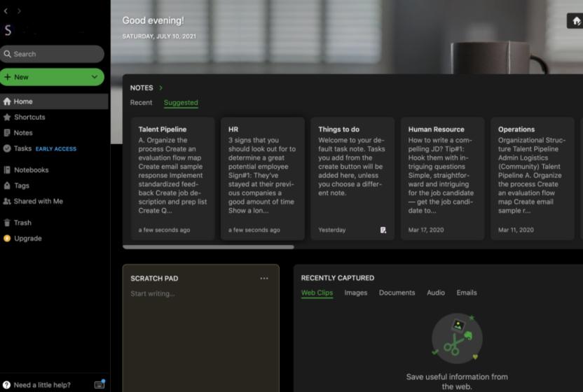583x392 pixels.
Task: Open the Trash in sidebar
Action: (22, 223)
